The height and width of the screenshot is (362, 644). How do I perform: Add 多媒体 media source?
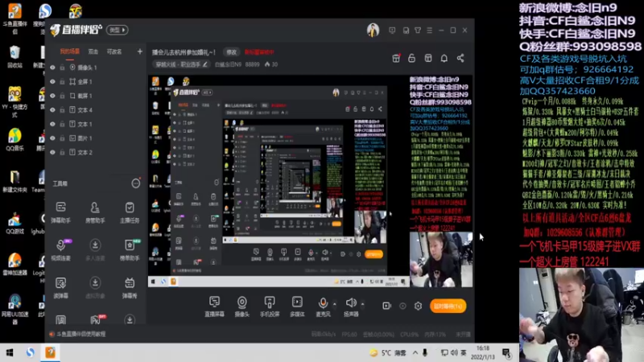(x=297, y=306)
